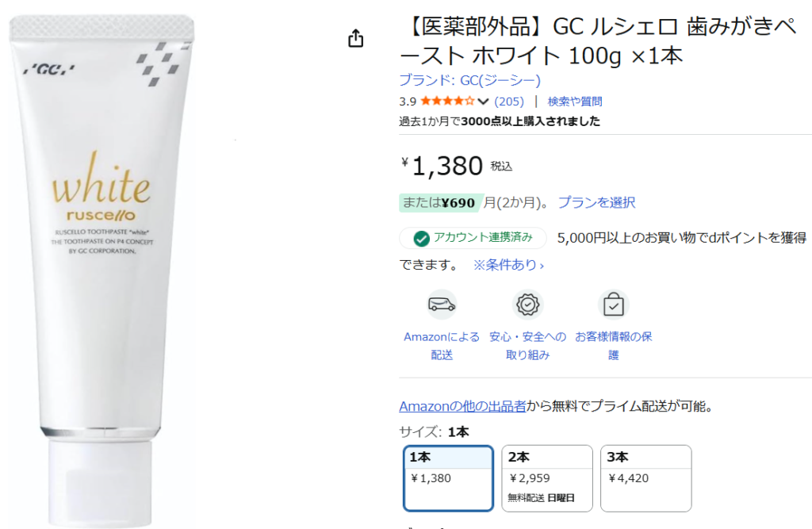Open the Amazonの他の出品者 link
Screen dimensions: 812x529
pos(462,406)
